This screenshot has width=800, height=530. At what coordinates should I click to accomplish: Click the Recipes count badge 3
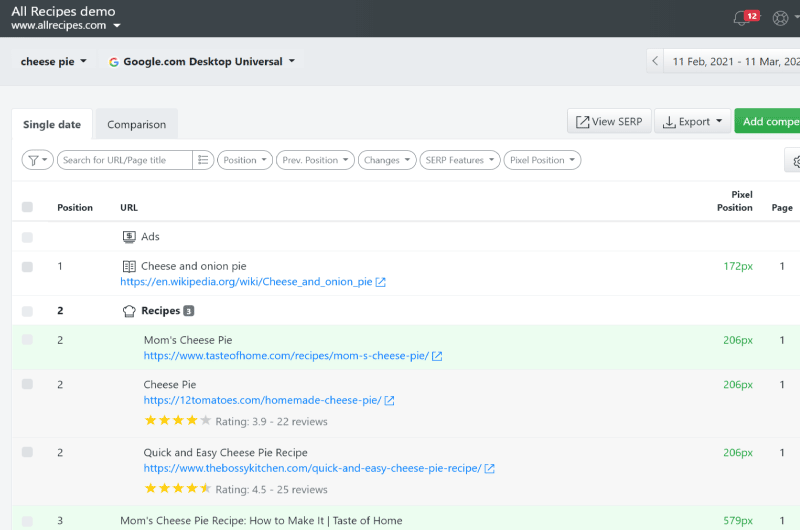189,311
